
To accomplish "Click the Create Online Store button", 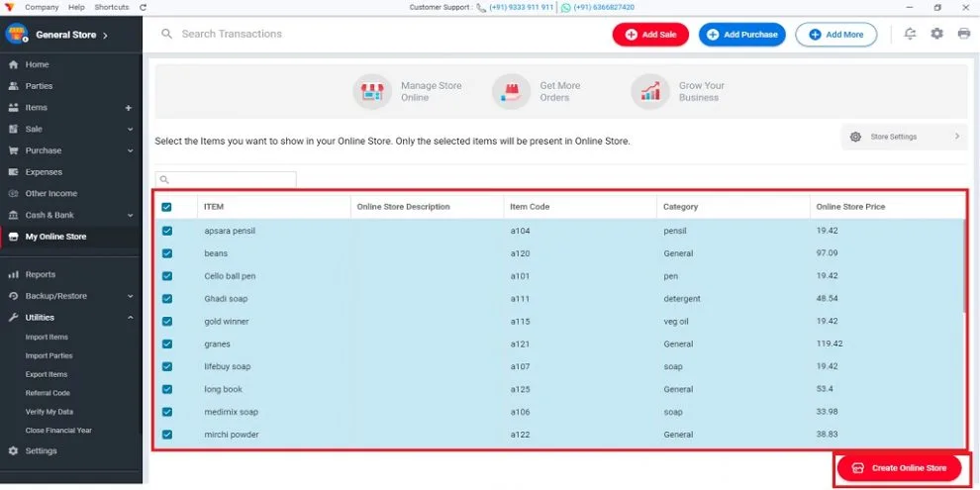I will pyautogui.click(x=900, y=468).
